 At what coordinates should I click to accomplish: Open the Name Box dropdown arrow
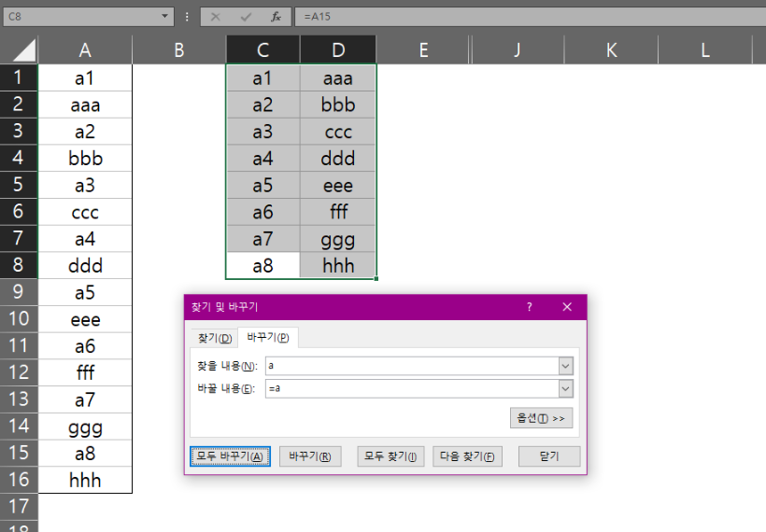click(164, 17)
